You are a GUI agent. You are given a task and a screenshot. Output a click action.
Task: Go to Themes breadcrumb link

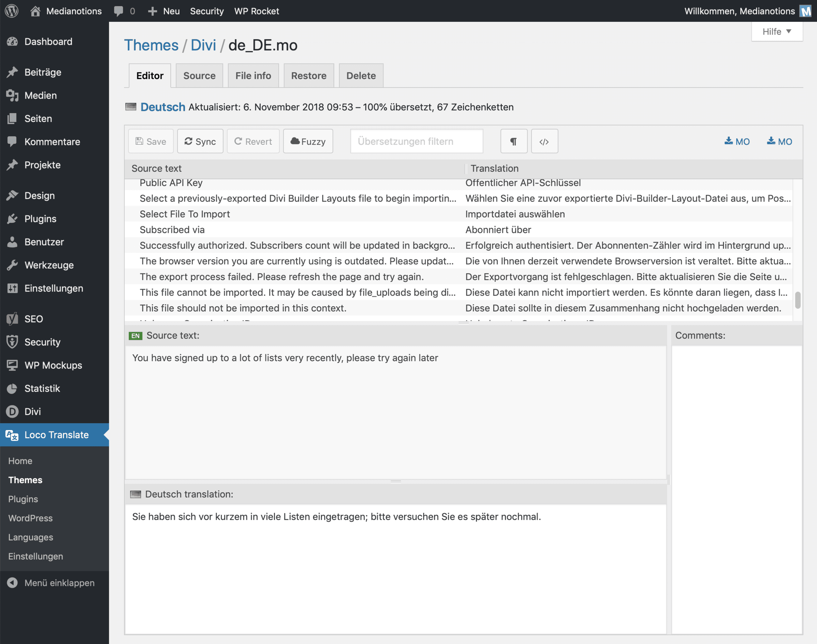(x=151, y=45)
